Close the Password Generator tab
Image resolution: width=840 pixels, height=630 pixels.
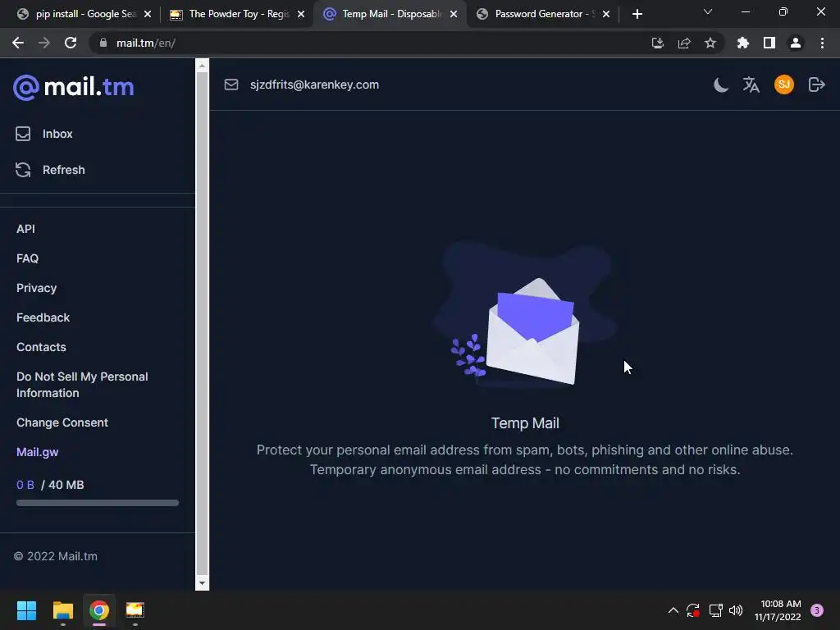click(x=606, y=15)
